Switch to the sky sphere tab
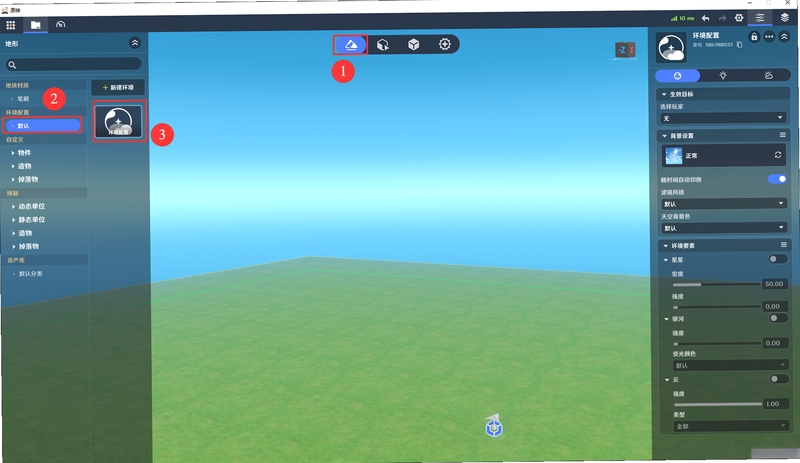Screen dimensions: 800x463 pyautogui.click(x=678, y=76)
